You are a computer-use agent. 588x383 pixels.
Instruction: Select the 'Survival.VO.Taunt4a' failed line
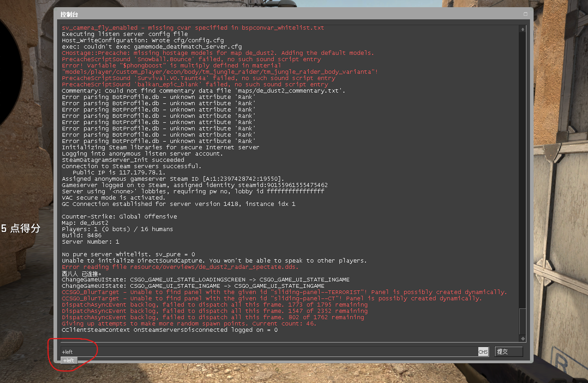(x=198, y=78)
